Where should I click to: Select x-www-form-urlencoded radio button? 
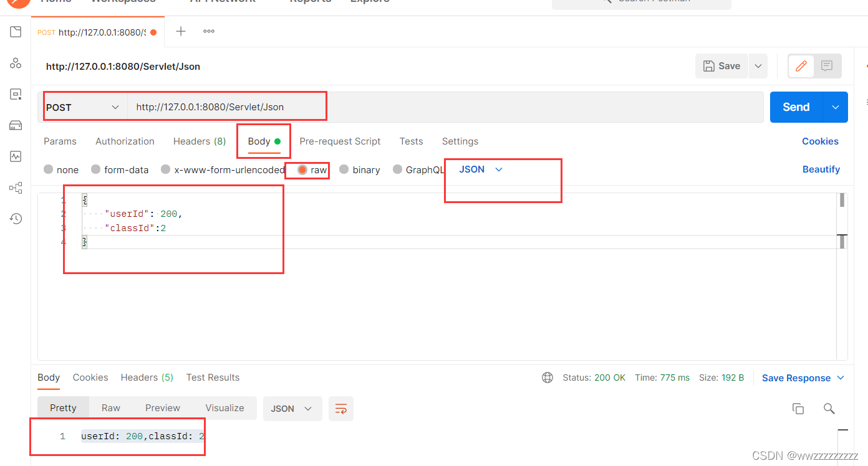pyautogui.click(x=165, y=169)
